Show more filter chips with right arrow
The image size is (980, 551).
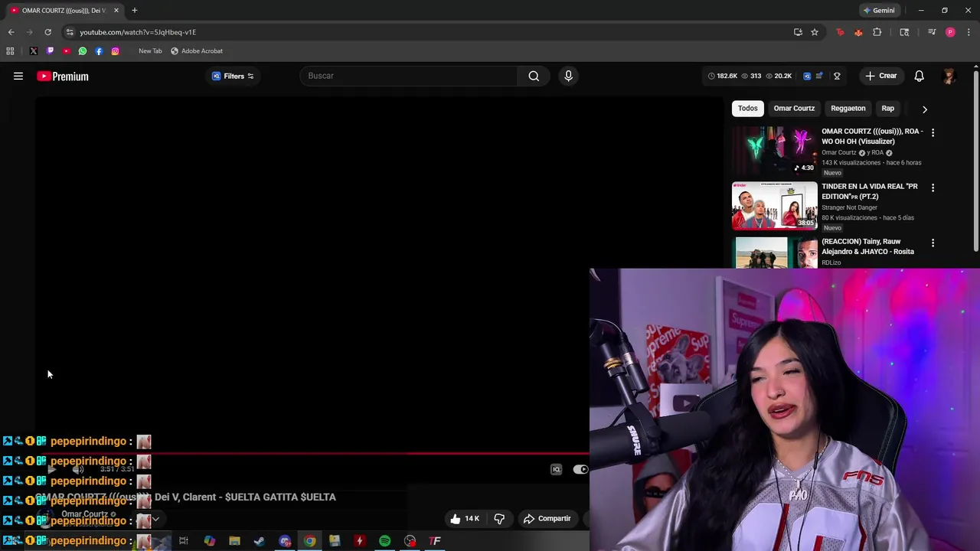(x=924, y=109)
